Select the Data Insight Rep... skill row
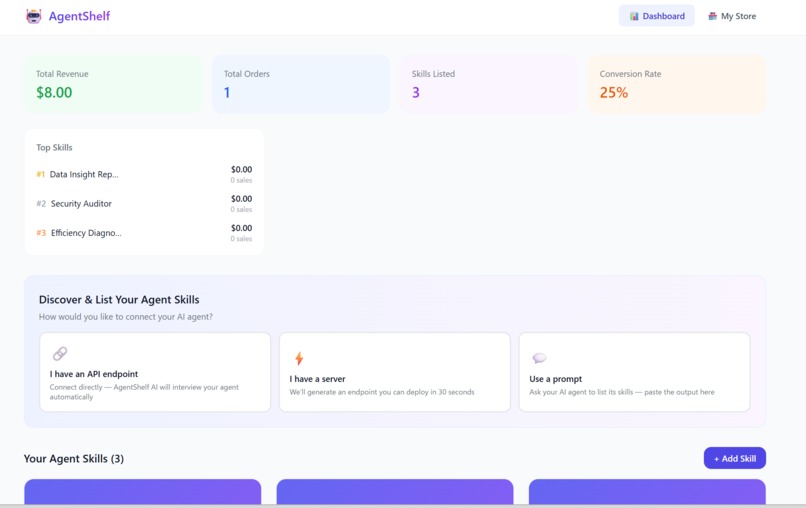The image size is (806, 508). (144, 174)
